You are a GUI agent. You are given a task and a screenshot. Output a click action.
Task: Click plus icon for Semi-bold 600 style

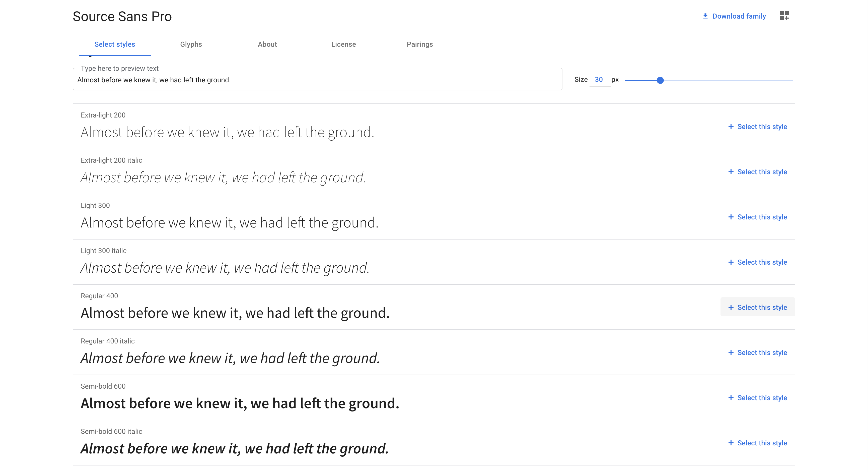point(731,398)
